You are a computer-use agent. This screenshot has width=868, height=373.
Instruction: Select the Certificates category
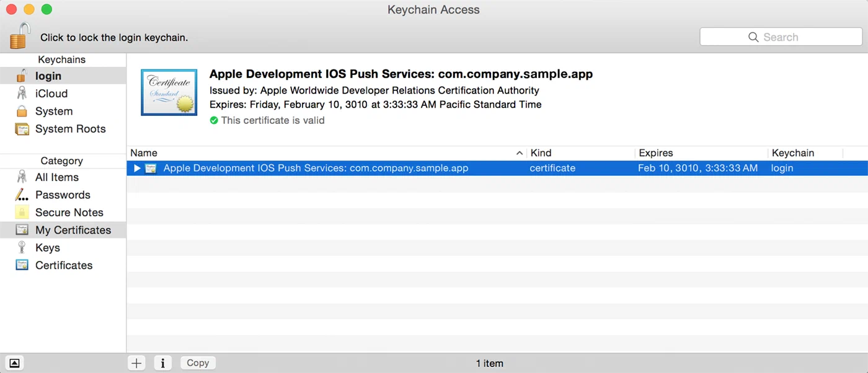click(63, 265)
